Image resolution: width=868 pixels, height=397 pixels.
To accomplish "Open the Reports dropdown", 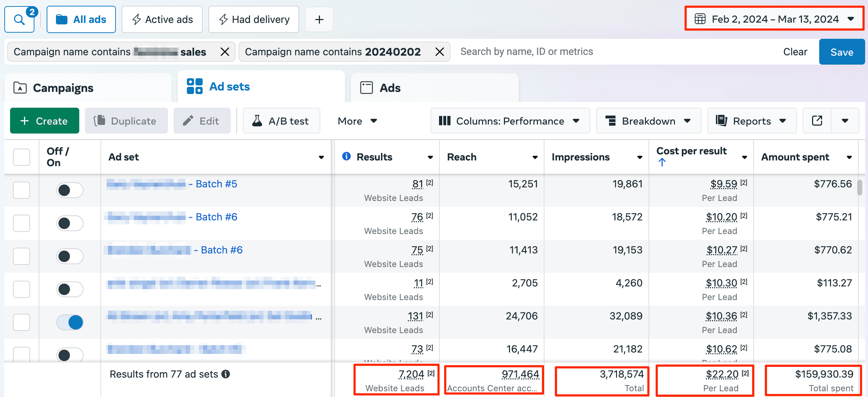I will [x=752, y=121].
